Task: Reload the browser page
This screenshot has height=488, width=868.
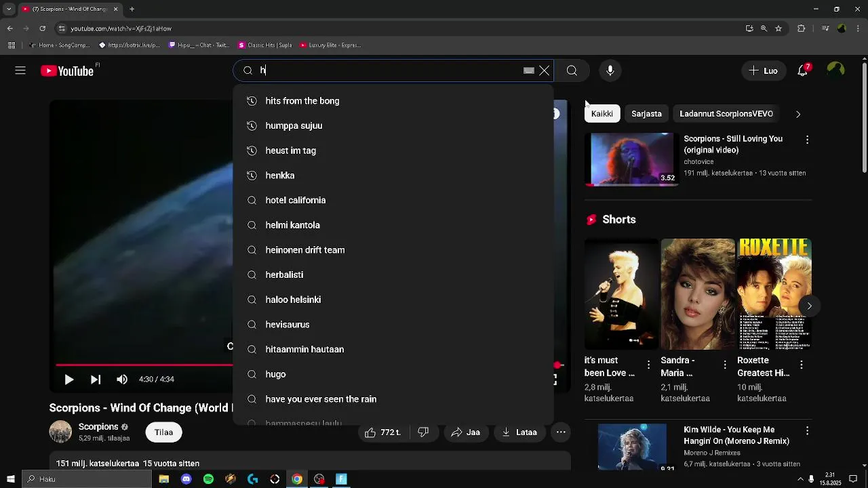Action: 43,28
